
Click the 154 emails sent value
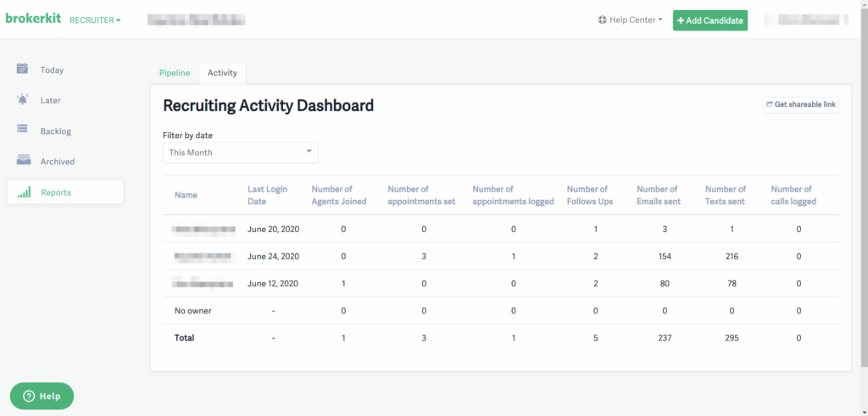click(x=665, y=257)
